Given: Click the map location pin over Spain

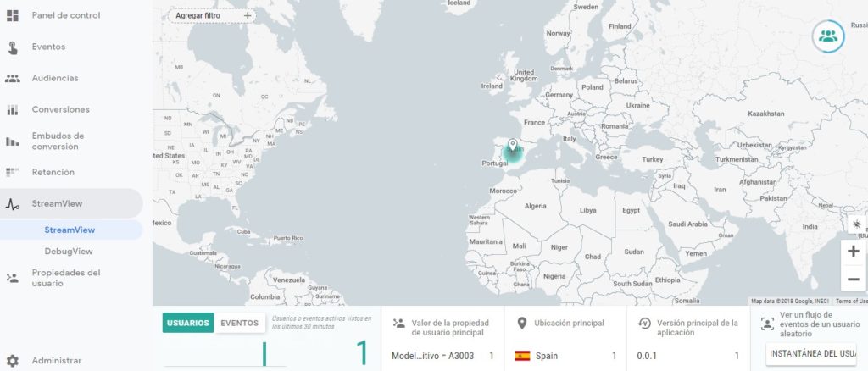Looking at the screenshot, I should [512, 146].
